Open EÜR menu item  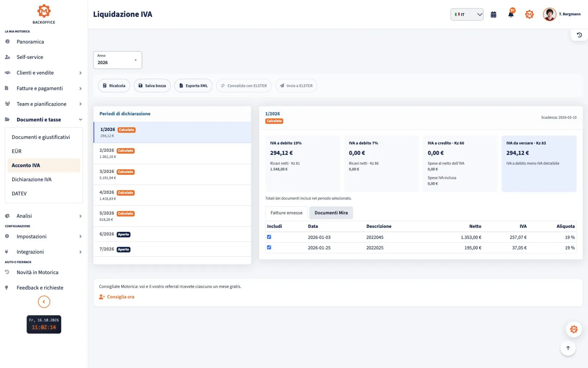(x=44, y=151)
